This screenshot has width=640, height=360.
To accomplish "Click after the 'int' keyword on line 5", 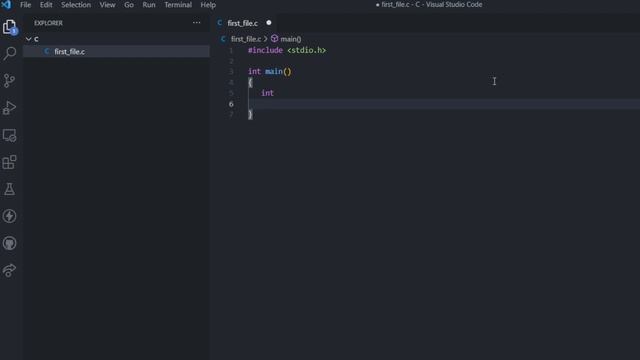I will 275,93.
